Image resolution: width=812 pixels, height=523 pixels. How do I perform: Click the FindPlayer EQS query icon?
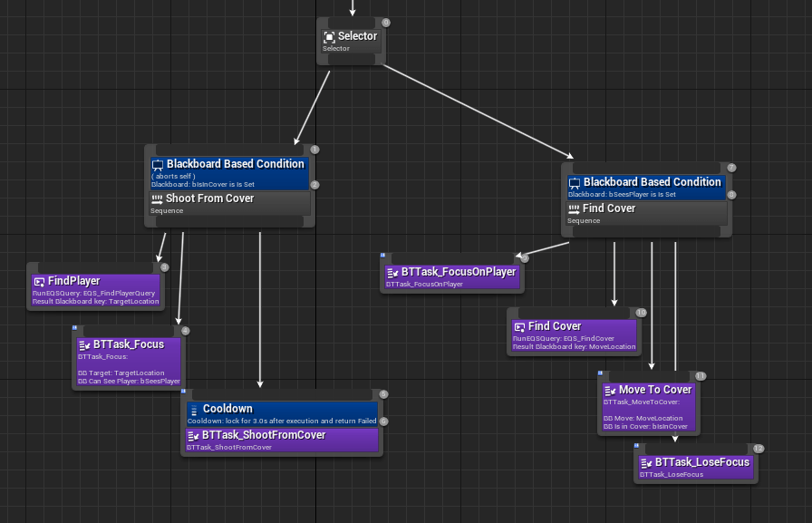39,281
